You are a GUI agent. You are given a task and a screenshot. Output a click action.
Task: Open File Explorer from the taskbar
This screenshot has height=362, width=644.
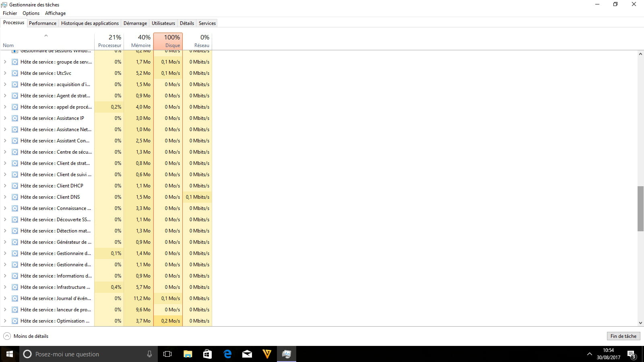188,354
